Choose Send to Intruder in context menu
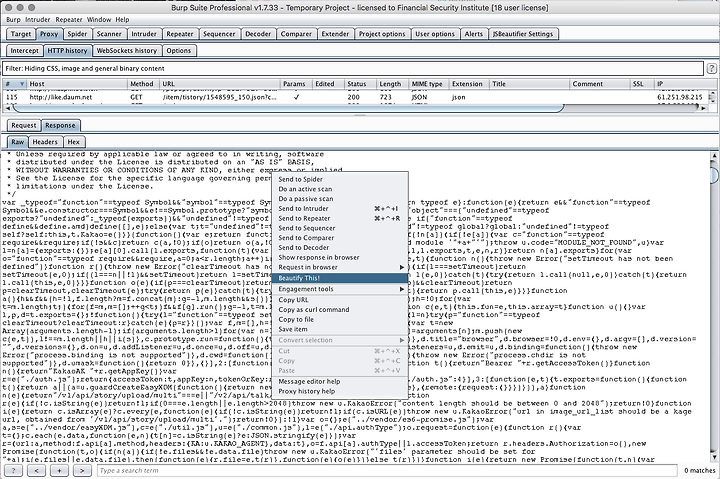Viewport: 720px width, 479px height. coord(340,209)
